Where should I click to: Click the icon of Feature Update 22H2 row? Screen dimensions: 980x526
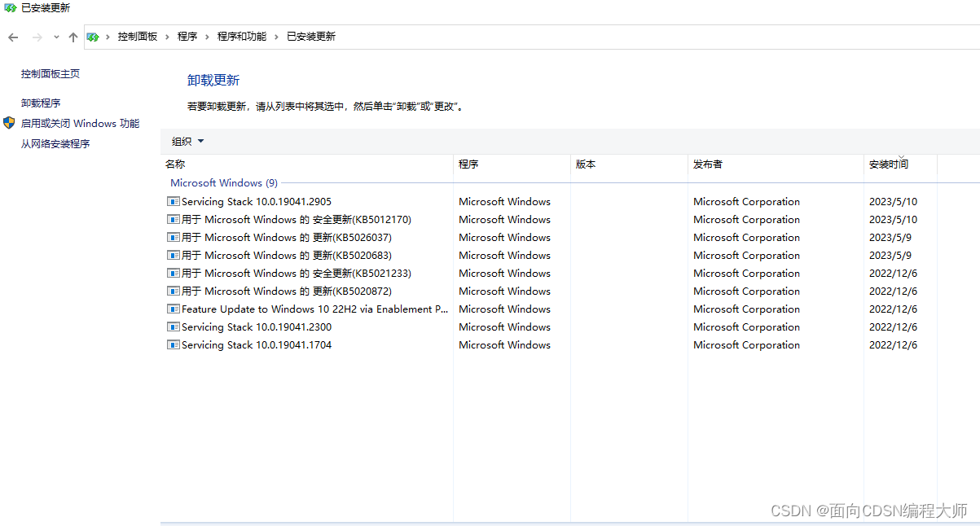pos(173,309)
